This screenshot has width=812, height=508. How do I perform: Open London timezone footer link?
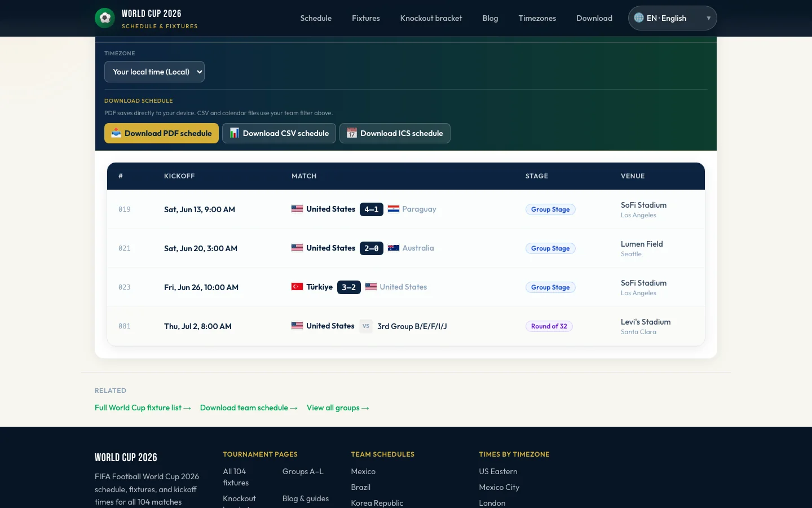tap(492, 503)
